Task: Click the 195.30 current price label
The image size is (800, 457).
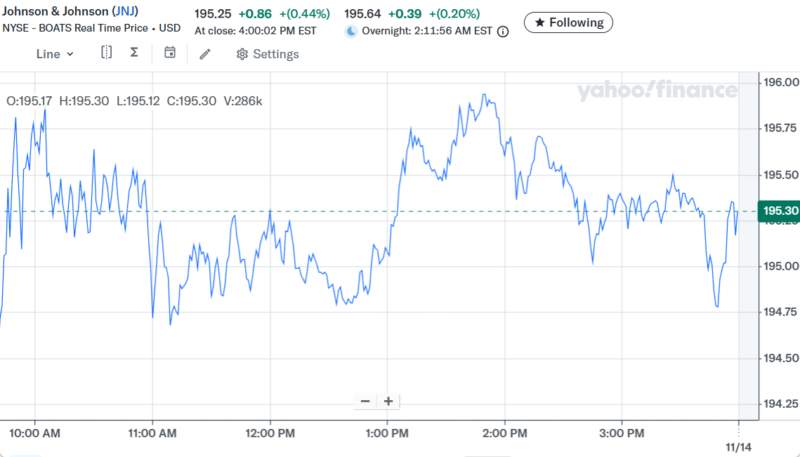Action: click(779, 211)
